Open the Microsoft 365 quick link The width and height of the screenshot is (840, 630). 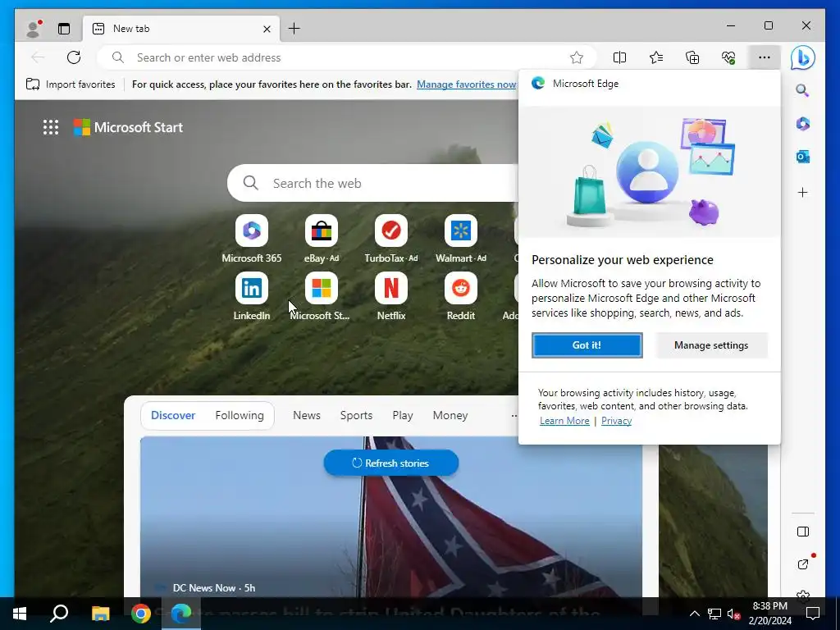point(251,239)
